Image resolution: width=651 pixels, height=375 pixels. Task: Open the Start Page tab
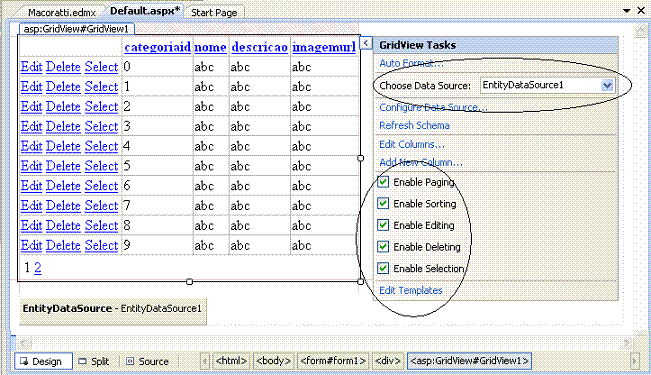pyautogui.click(x=214, y=12)
